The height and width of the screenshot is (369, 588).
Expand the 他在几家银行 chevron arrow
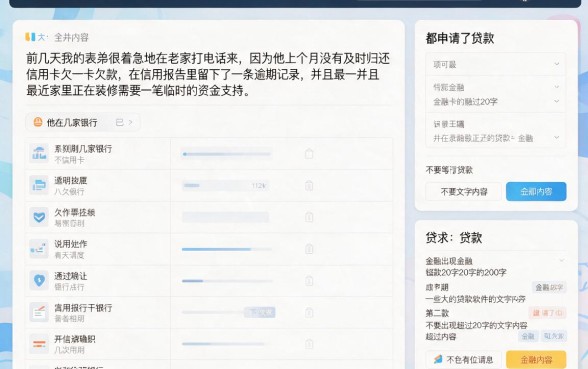coord(130,122)
